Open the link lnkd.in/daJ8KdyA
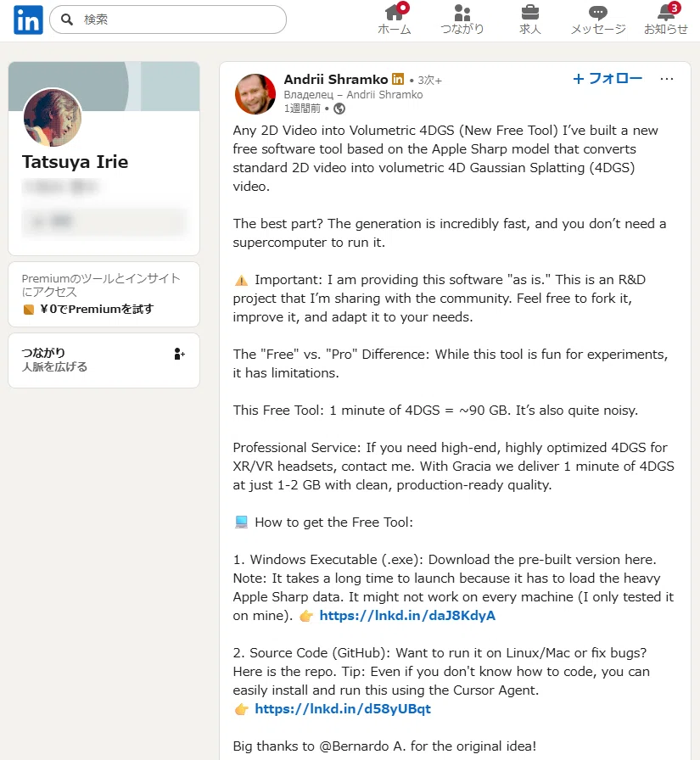 click(x=407, y=616)
